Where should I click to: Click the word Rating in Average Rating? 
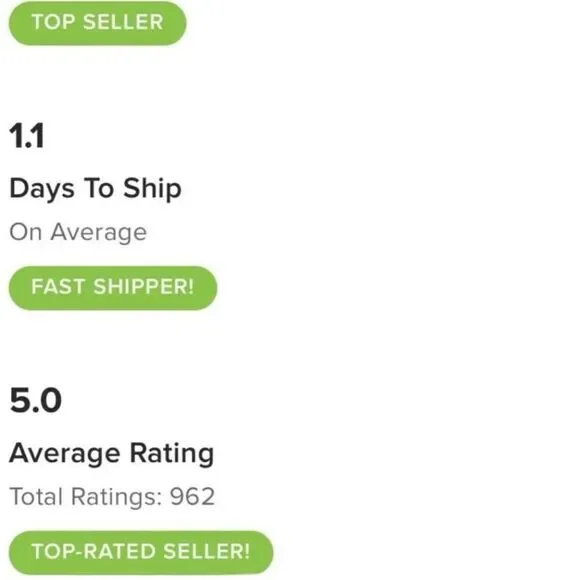[172, 454]
